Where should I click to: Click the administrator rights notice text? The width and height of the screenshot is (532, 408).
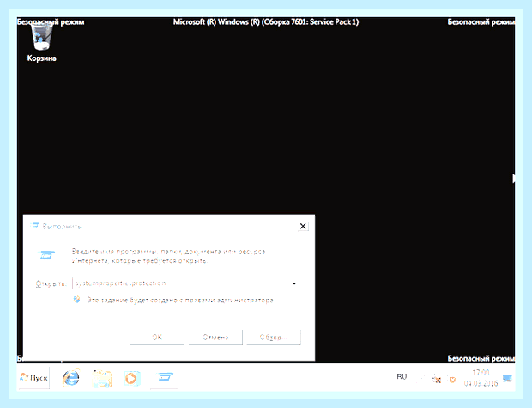(x=180, y=301)
